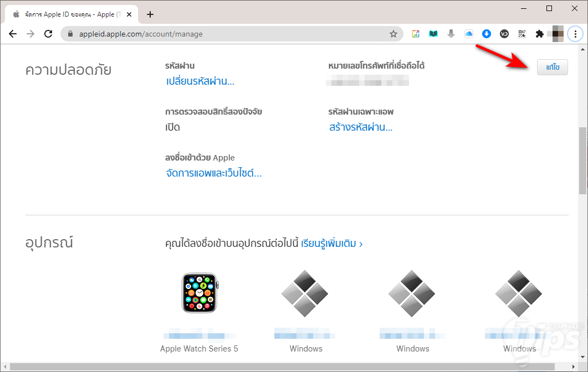Click the QR code extension icon
The width and height of the screenshot is (588, 372).
pyautogui.click(x=522, y=34)
